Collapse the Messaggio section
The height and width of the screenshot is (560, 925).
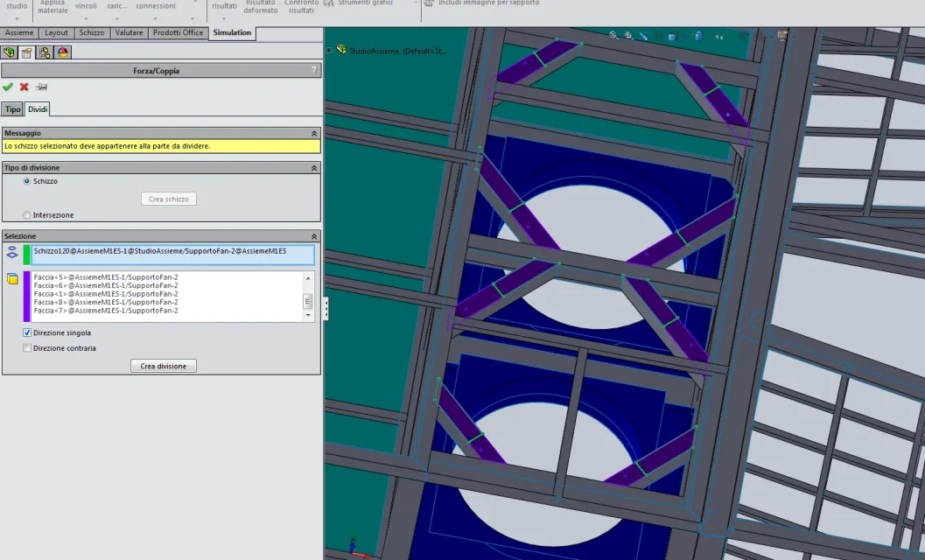click(x=314, y=133)
